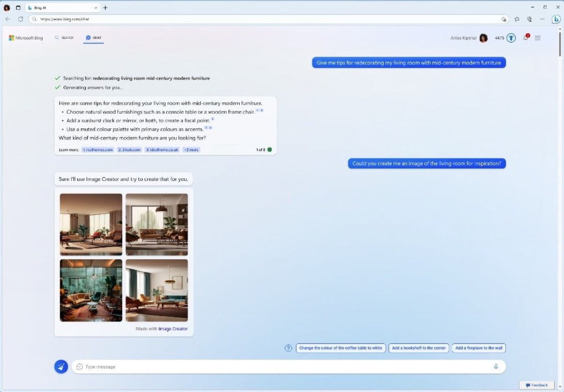Viewport: 564px width, 392px height.
Task: Click the Image Creator link
Action: [173, 329]
